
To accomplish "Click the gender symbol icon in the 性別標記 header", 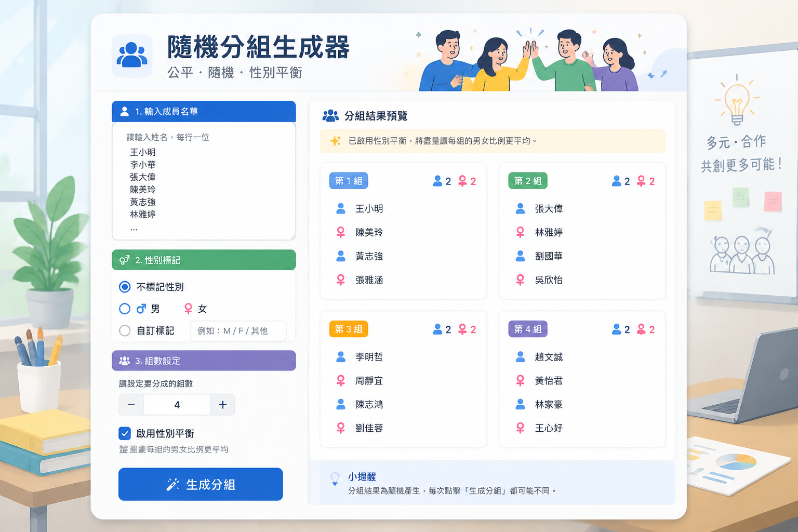I will point(125,260).
